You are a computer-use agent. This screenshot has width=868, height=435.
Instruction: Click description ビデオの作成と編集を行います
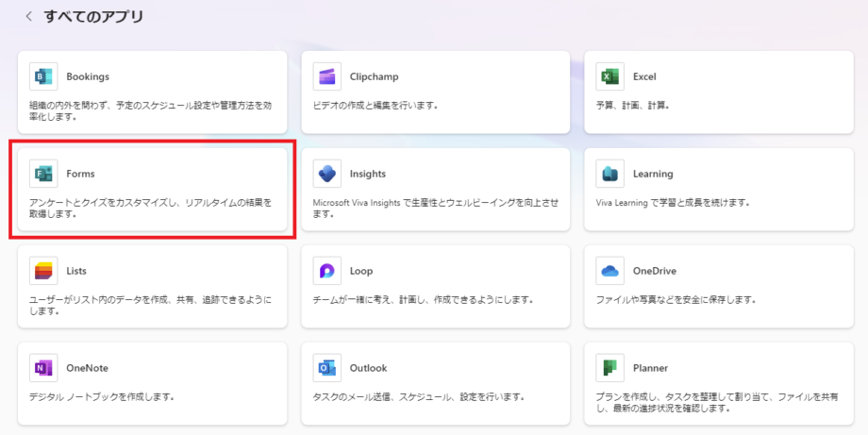pyautogui.click(x=375, y=105)
